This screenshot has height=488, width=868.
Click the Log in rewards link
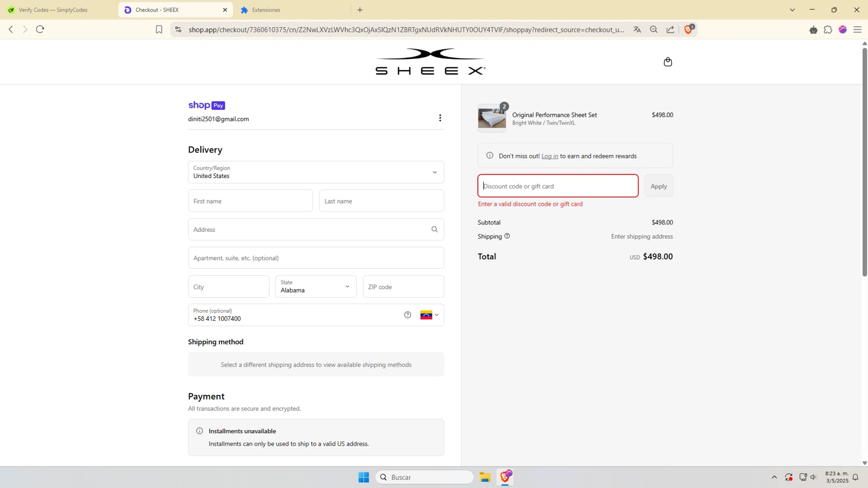click(x=550, y=156)
